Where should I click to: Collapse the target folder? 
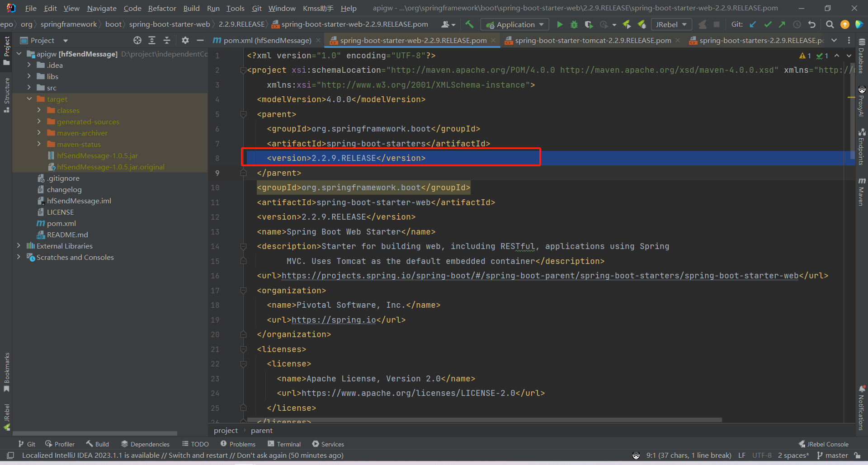(x=29, y=99)
